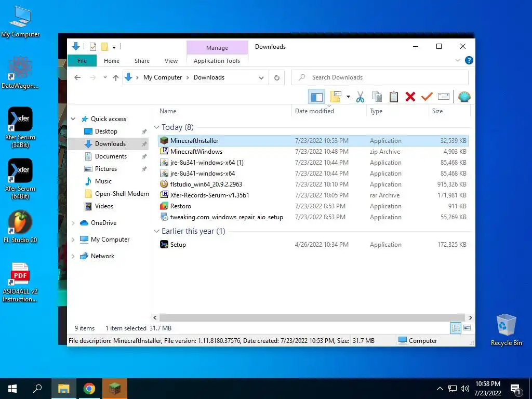This screenshot has height=399, width=532.
Task: Click My Computer in address breadcrumb
Action: pyautogui.click(x=163, y=77)
